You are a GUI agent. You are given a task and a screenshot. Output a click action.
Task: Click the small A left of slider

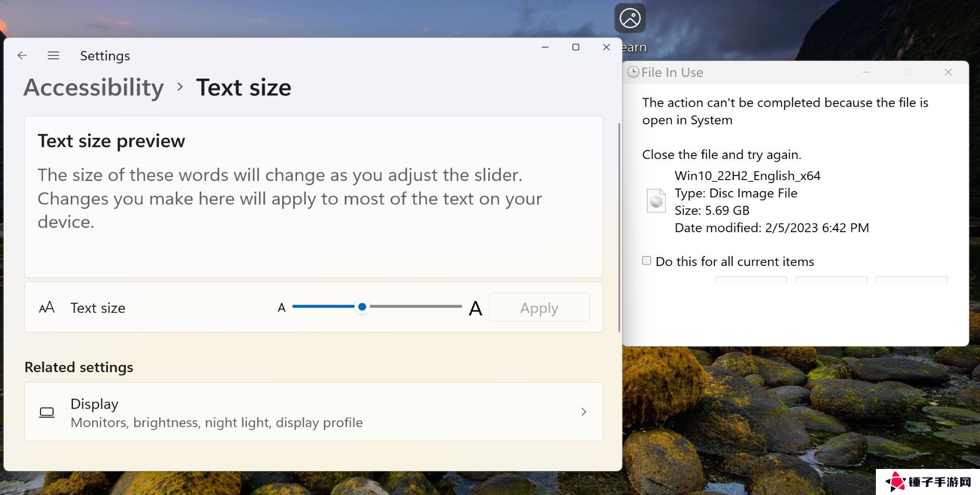pyautogui.click(x=282, y=308)
